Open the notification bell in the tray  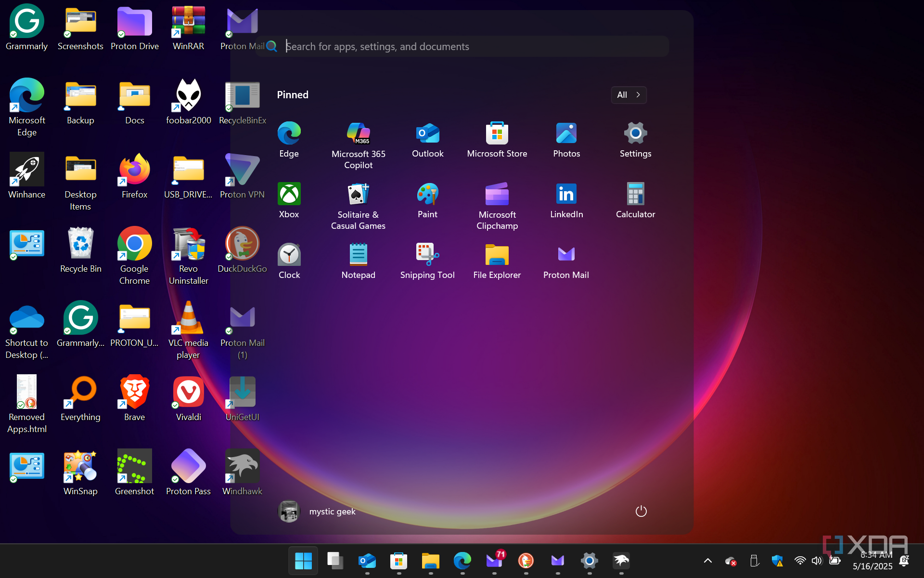tap(904, 561)
